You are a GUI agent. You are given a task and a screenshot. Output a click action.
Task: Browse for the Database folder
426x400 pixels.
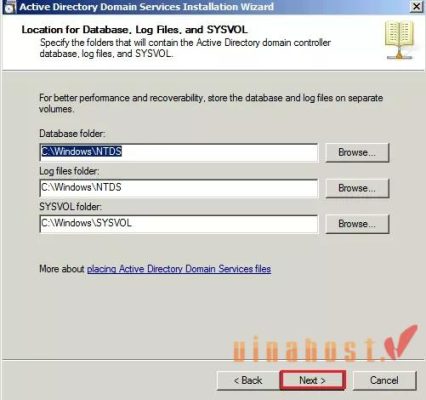coord(357,152)
